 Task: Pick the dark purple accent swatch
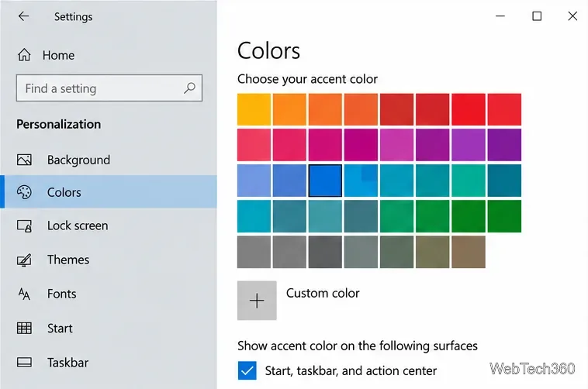click(504, 145)
